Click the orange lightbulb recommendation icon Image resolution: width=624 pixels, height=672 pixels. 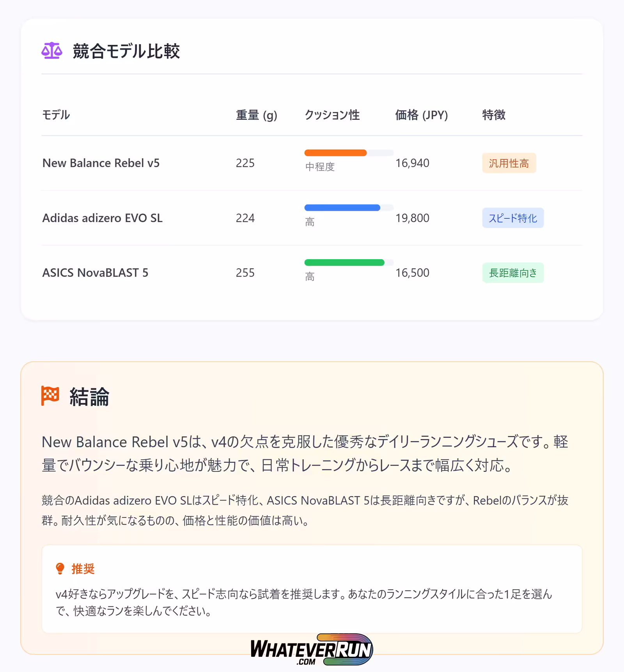(60, 569)
